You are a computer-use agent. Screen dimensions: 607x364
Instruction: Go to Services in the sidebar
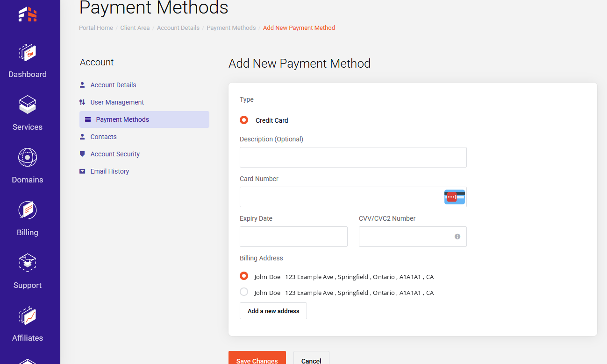[28, 127]
